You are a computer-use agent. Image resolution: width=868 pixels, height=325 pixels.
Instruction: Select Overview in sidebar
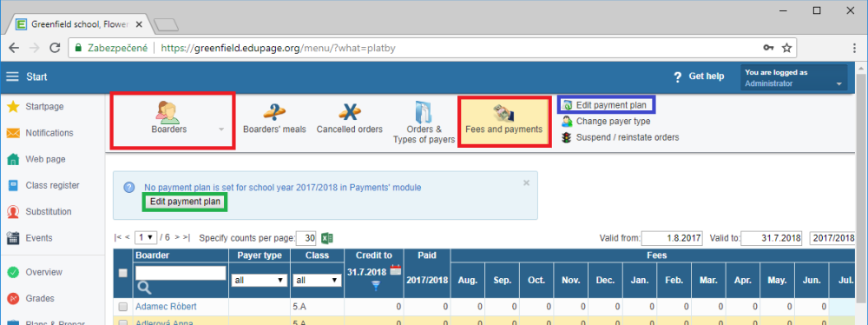[x=43, y=272]
